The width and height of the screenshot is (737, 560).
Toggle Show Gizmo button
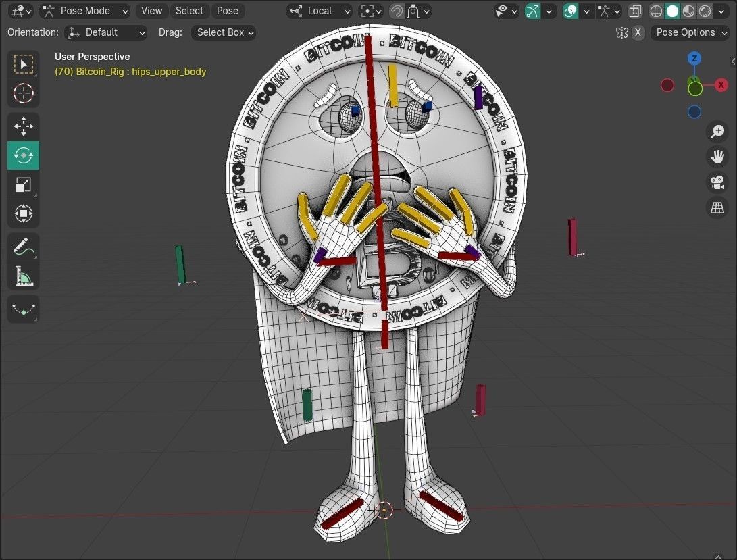532,11
